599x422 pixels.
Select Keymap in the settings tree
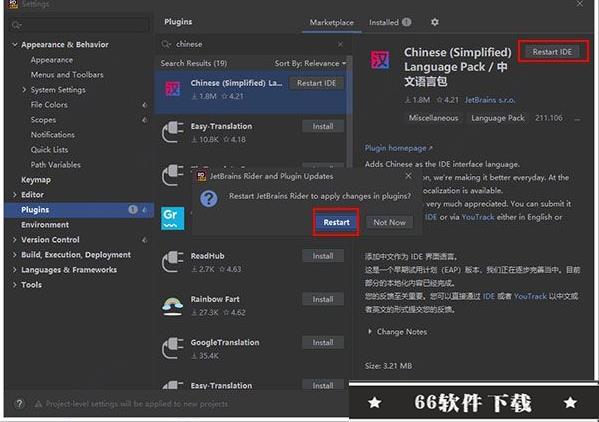click(x=36, y=180)
